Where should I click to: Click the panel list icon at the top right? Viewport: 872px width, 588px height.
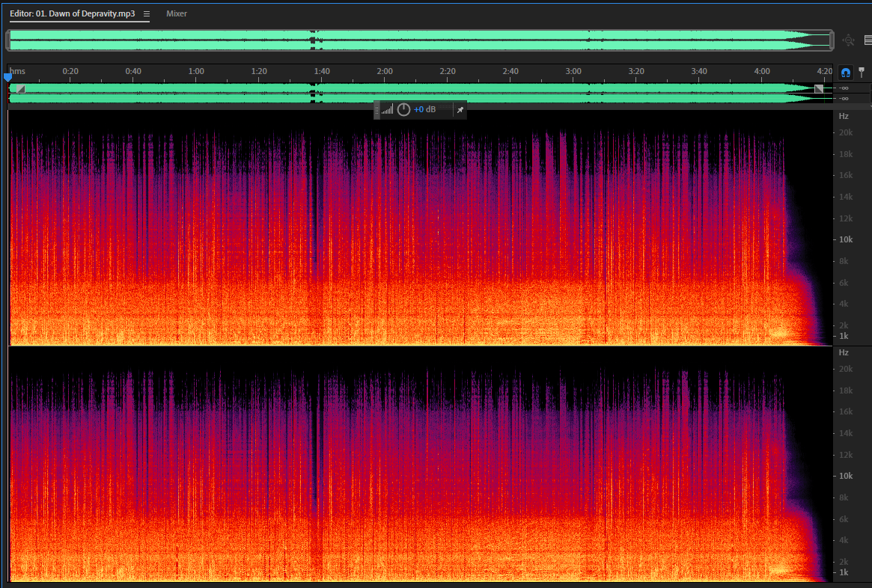868,40
